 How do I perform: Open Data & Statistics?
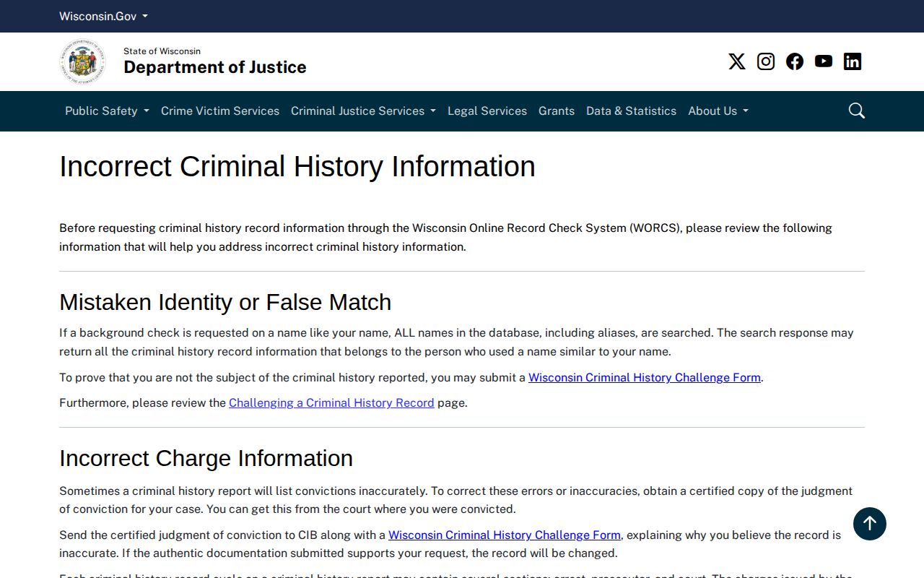pos(631,111)
